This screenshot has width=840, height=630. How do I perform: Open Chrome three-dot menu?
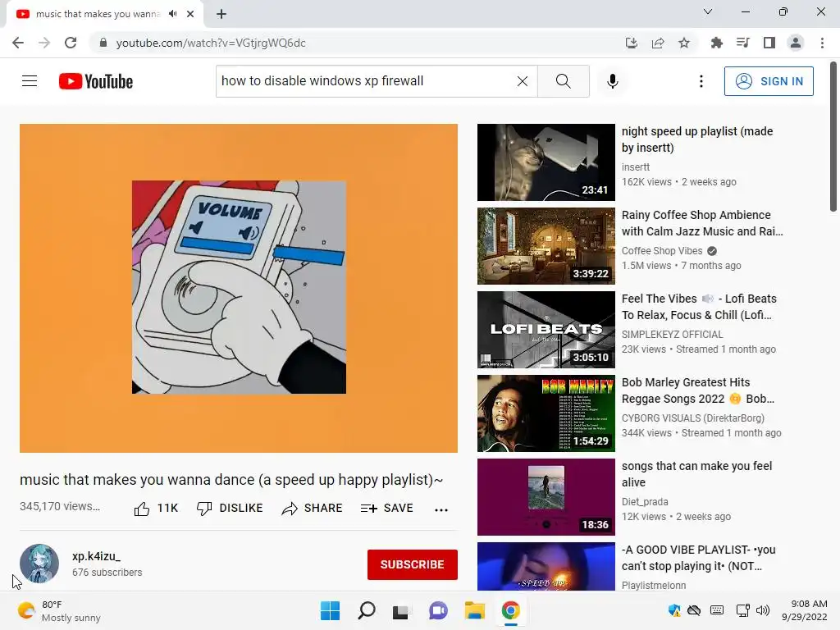[822, 43]
